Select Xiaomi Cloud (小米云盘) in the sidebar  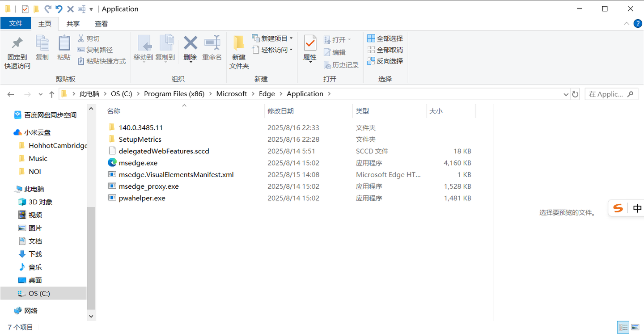33,132
